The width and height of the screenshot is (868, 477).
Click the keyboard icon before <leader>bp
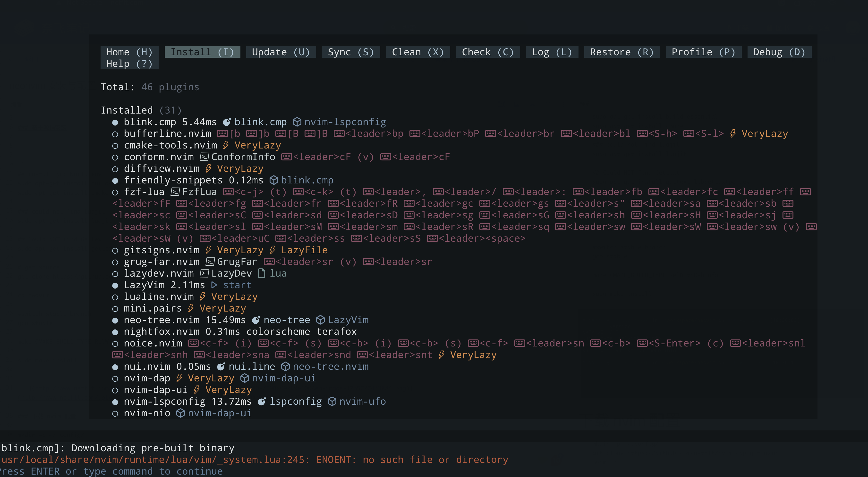click(x=339, y=134)
